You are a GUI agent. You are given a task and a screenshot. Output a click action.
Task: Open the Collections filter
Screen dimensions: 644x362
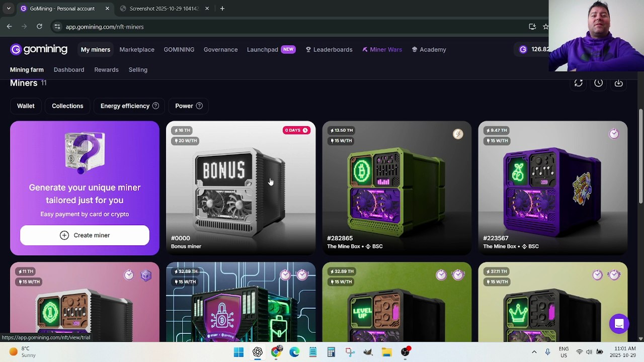67,106
